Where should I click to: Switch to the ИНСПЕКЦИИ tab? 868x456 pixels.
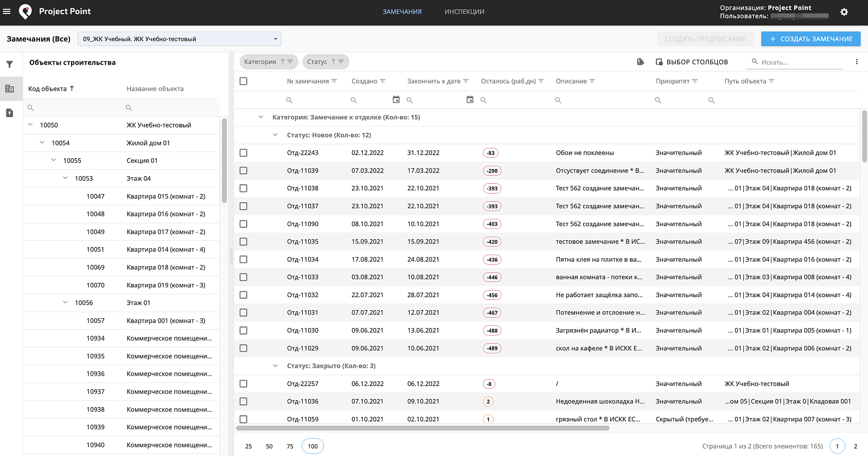pos(464,12)
